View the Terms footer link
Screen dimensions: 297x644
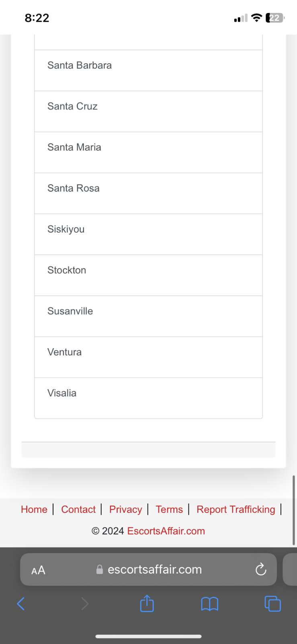coord(169,509)
